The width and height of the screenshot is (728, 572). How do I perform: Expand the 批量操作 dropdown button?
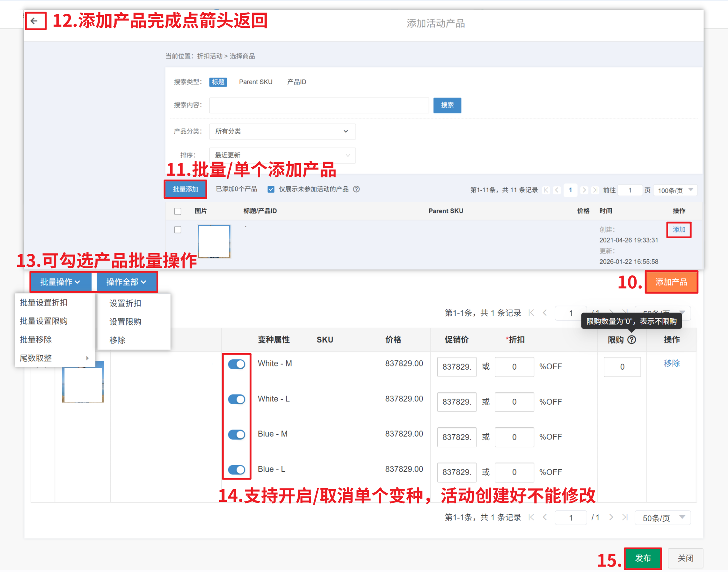pyautogui.click(x=60, y=282)
